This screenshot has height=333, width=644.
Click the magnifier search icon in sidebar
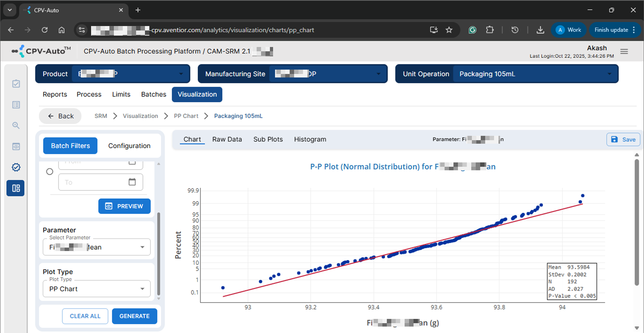(16, 126)
